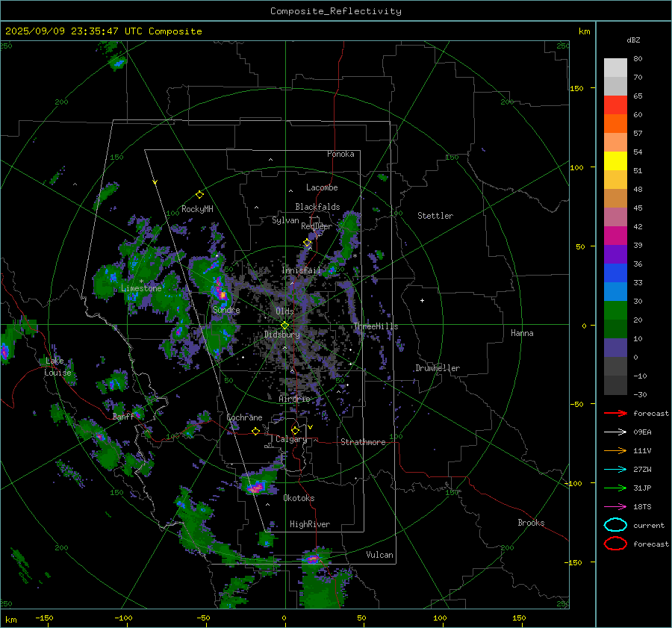Click the orange 111V arrow icon
The image size is (672, 628).
click(615, 450)
